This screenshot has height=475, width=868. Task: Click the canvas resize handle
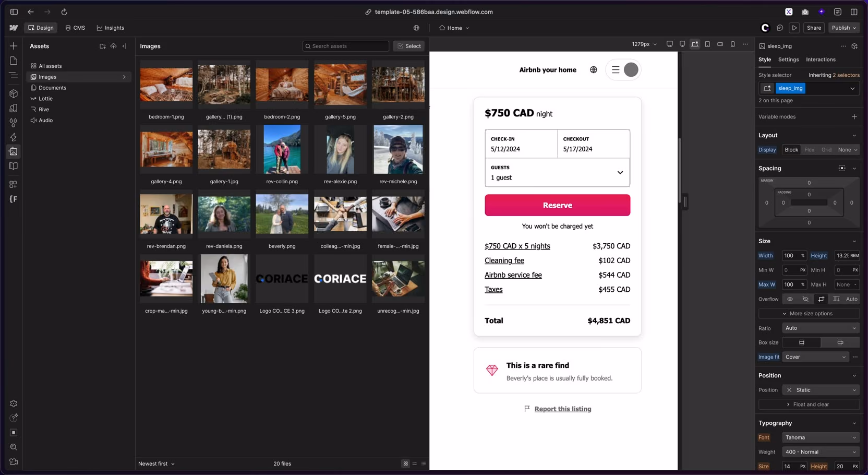685,202
